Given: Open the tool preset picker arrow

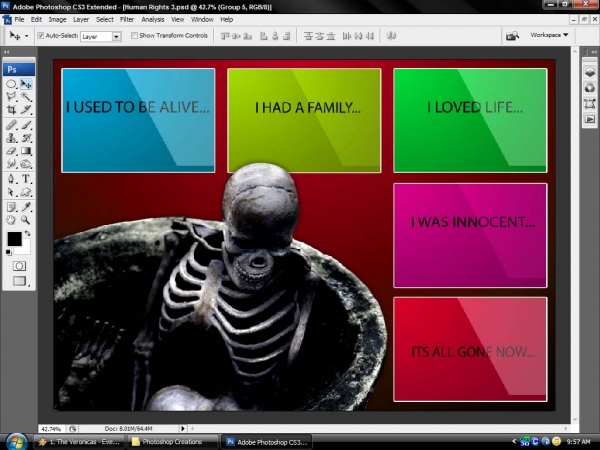Looking at the screenshot, I should click(x=26, y=36).
